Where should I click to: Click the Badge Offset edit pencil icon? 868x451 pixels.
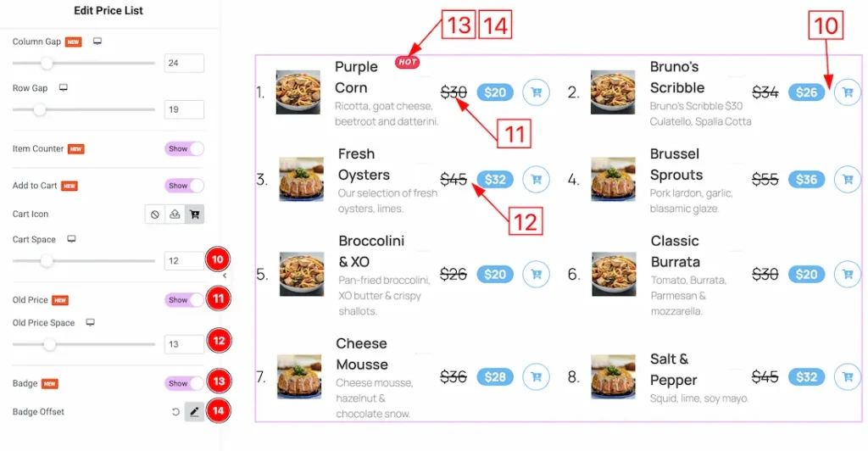pos(194,412)
